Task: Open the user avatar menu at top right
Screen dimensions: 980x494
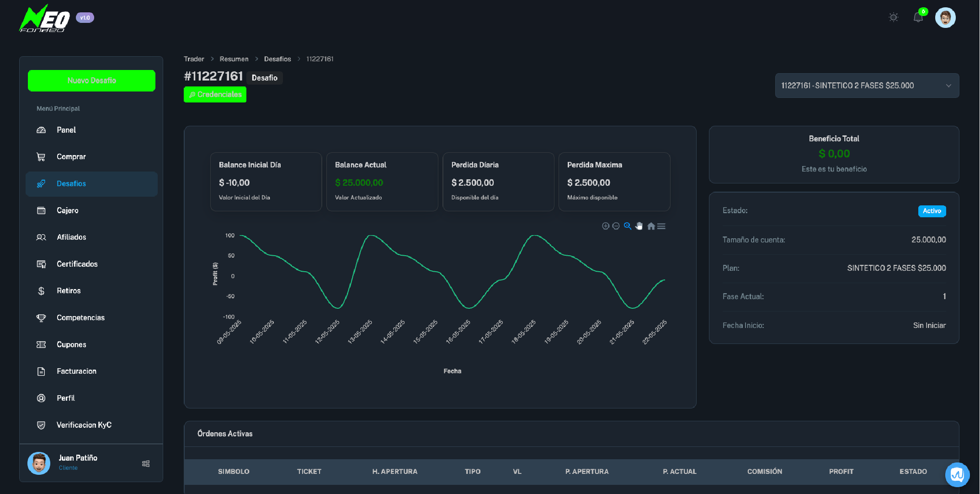Action: 945,18
